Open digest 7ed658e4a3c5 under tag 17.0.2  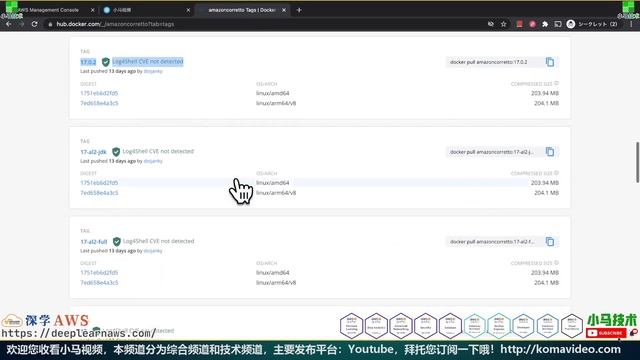point(99,103)
